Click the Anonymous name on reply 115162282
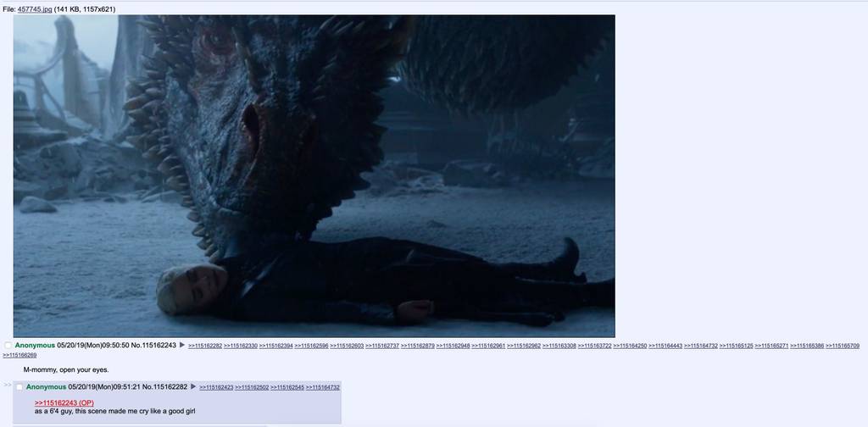Viewport: 868px width, 427px height. coord(46,386)
